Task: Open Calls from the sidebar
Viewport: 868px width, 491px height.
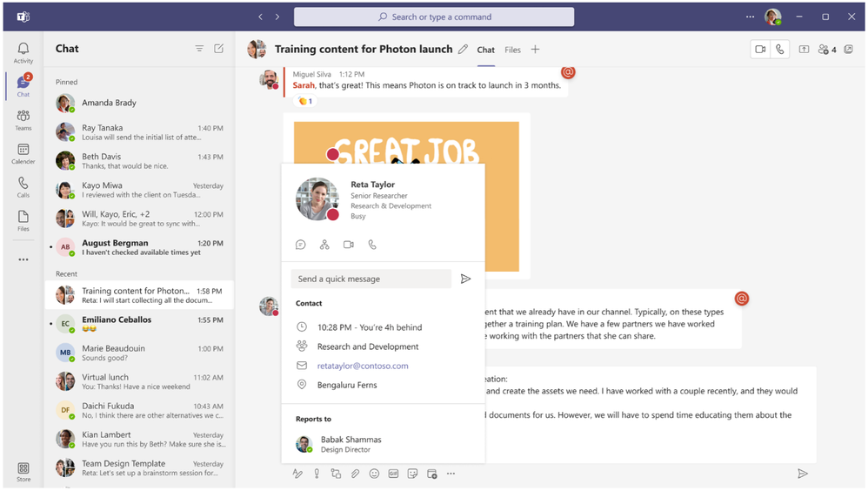Action: tap(23, 187)
